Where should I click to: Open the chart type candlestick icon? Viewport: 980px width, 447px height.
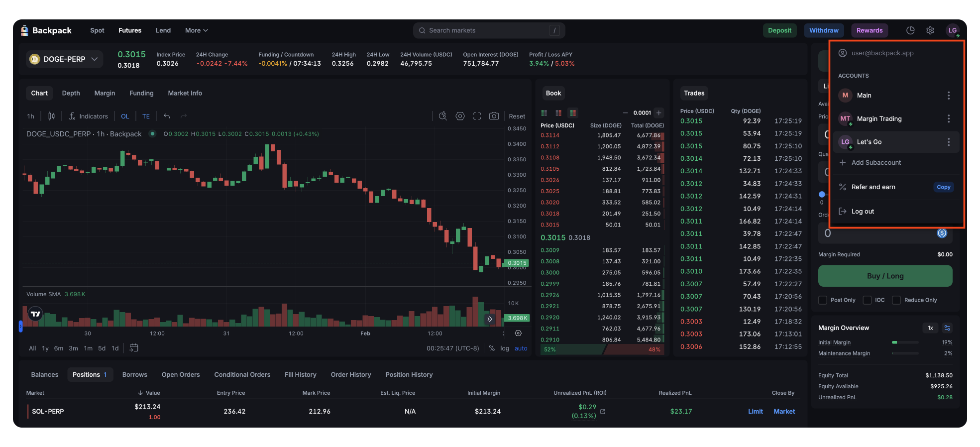51,116
